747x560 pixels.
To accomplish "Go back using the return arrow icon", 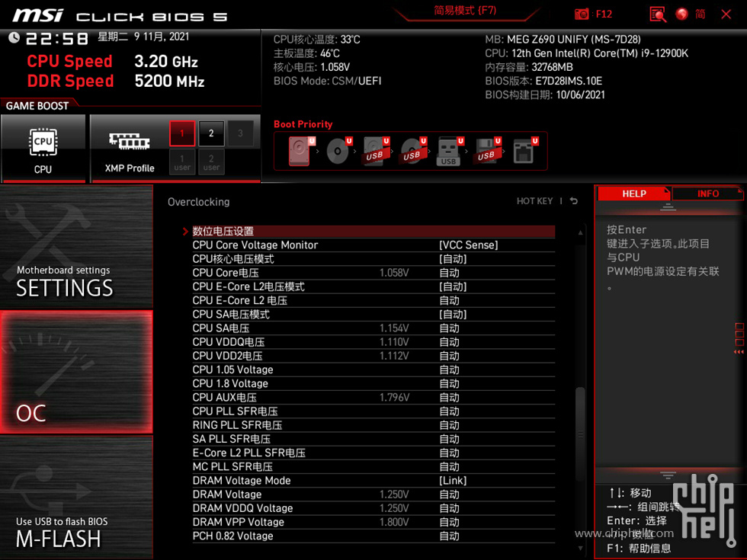I will click(574, 201).
